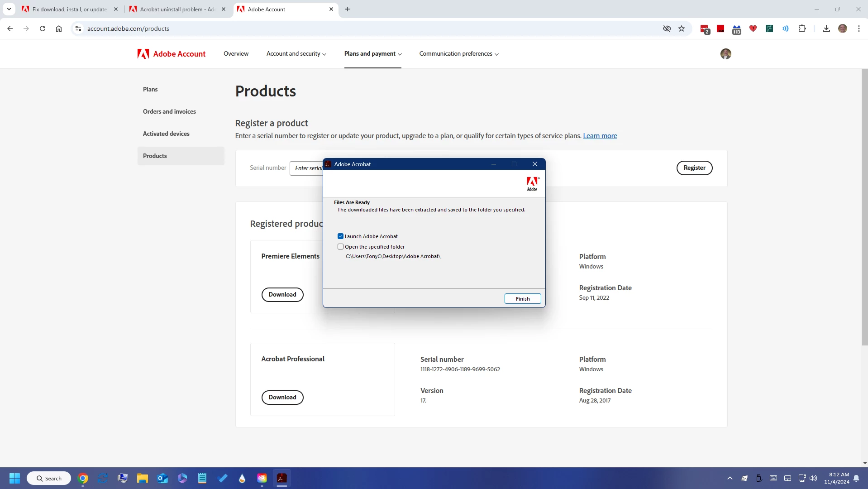Open browser downloads
Screen dimensions: 868x489
pos(826,29)
